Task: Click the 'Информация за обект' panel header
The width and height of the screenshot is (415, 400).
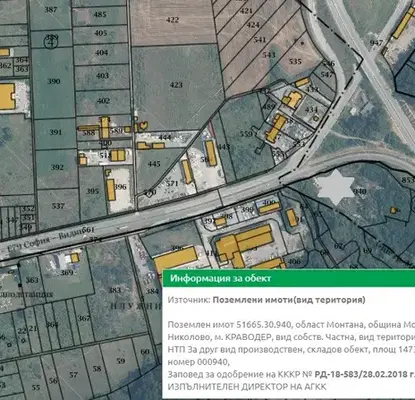Action: [x=289, y=278]
